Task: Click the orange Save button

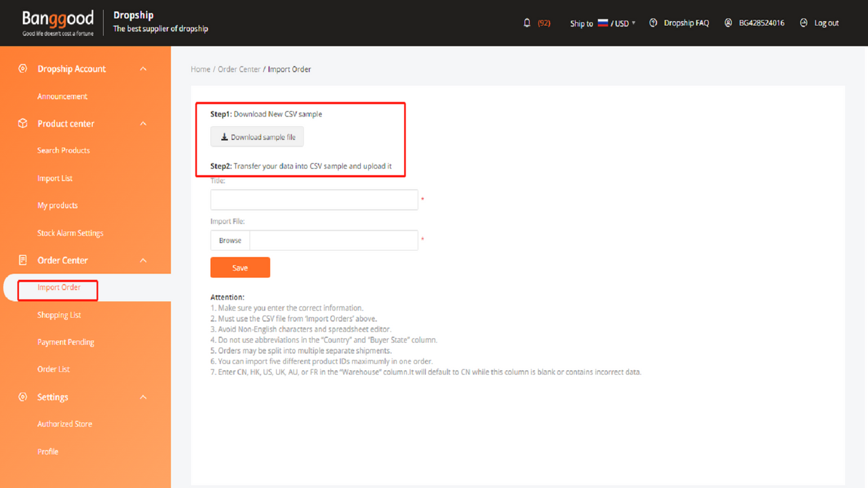Action: pos(240,268)
